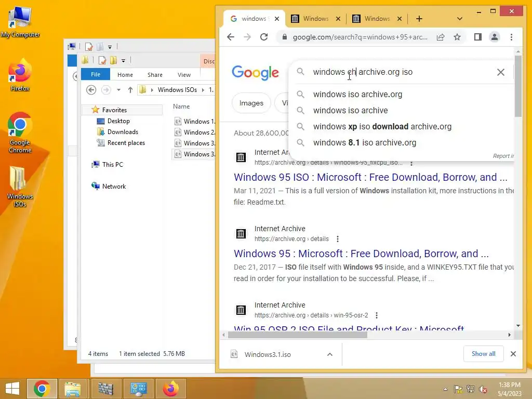
Task: Open the View ribbon tab in Explorer
Action: point(184,75)
